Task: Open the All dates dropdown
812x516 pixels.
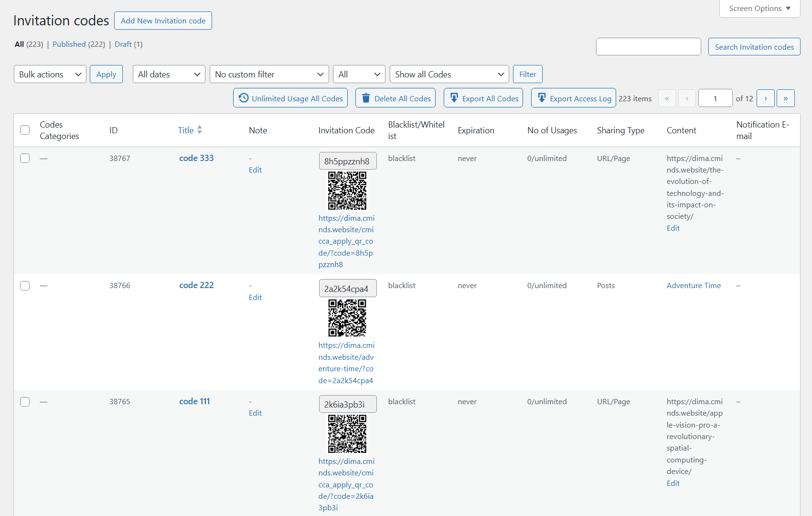Action: click(x=169, y=74)
